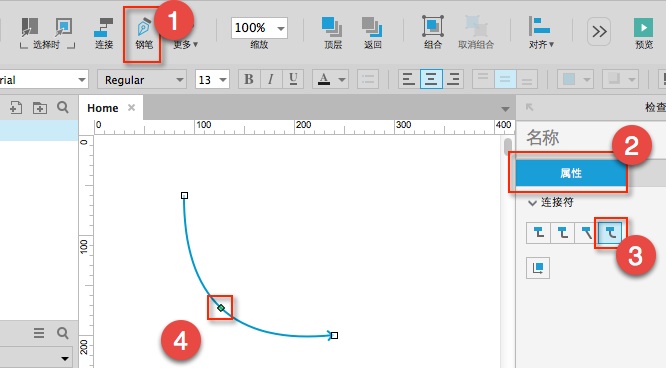Bring object to top with 顶层
666x368 pixels.
pyautogui.click(x=333, y=33)
